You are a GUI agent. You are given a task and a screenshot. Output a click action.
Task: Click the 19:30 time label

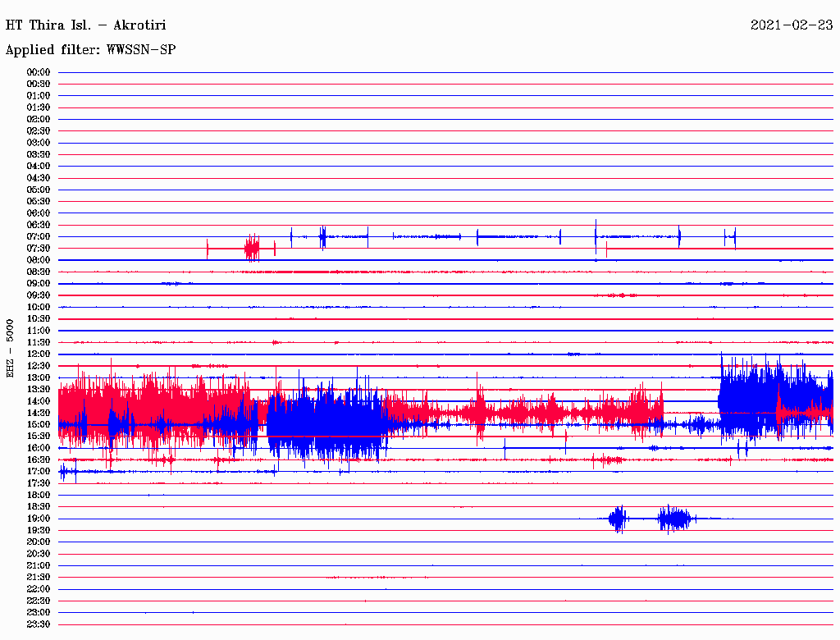coord(39,531)
